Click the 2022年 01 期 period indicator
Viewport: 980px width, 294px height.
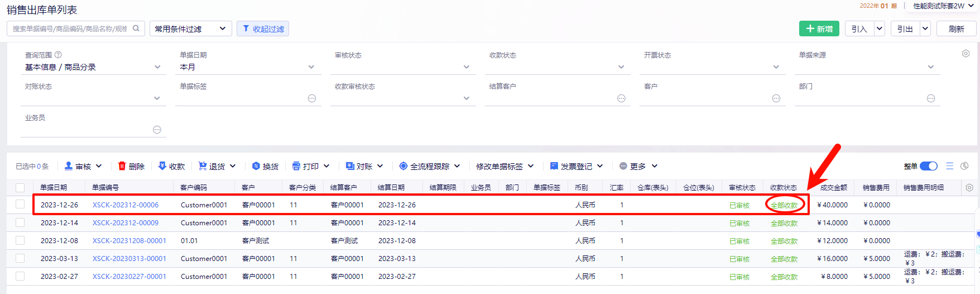878,6
